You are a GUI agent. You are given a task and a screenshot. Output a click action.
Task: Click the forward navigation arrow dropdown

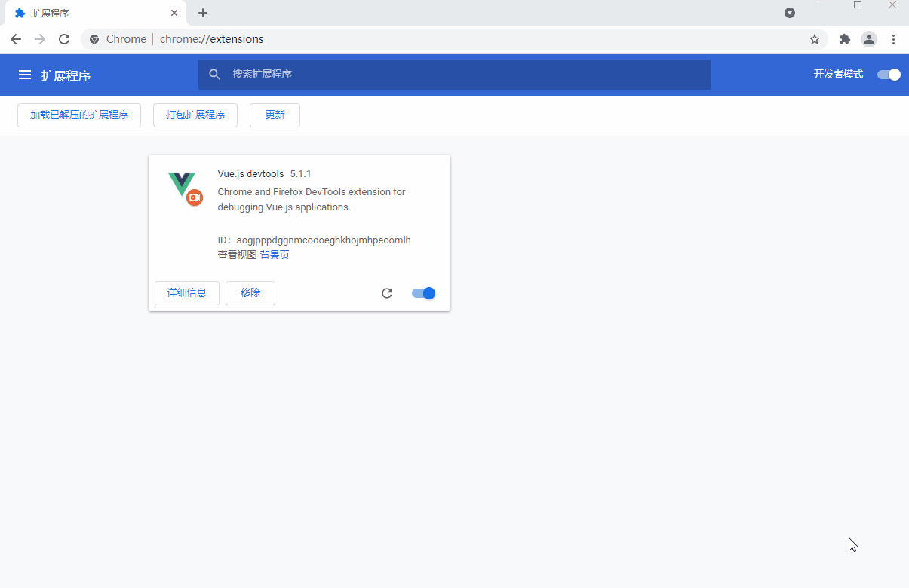[40, 39]
